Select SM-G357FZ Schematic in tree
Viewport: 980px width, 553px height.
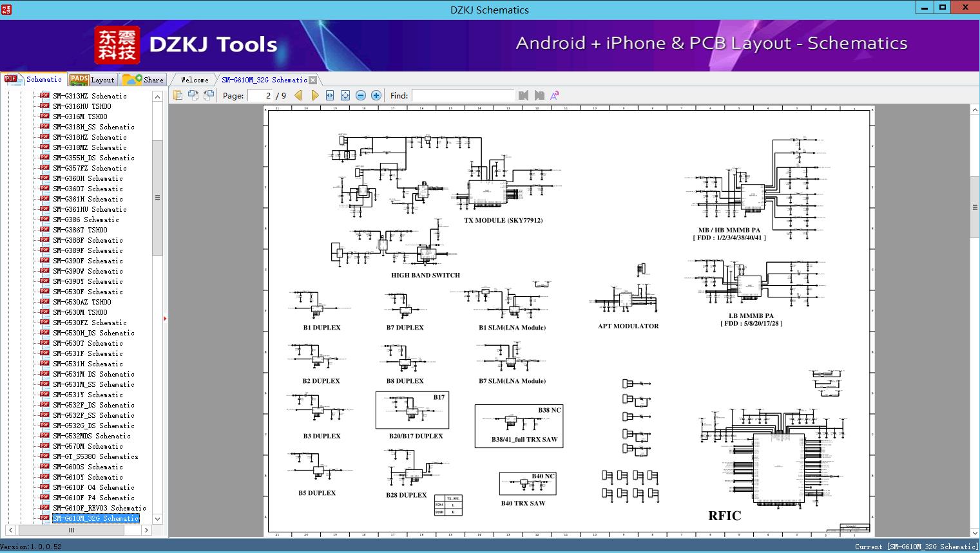click(x=90, y=168)
